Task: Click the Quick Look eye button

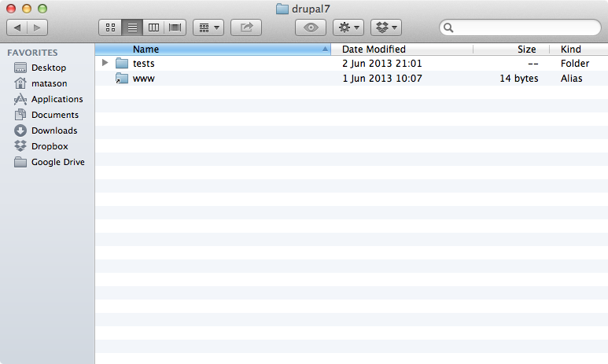Action: point(311,28)
